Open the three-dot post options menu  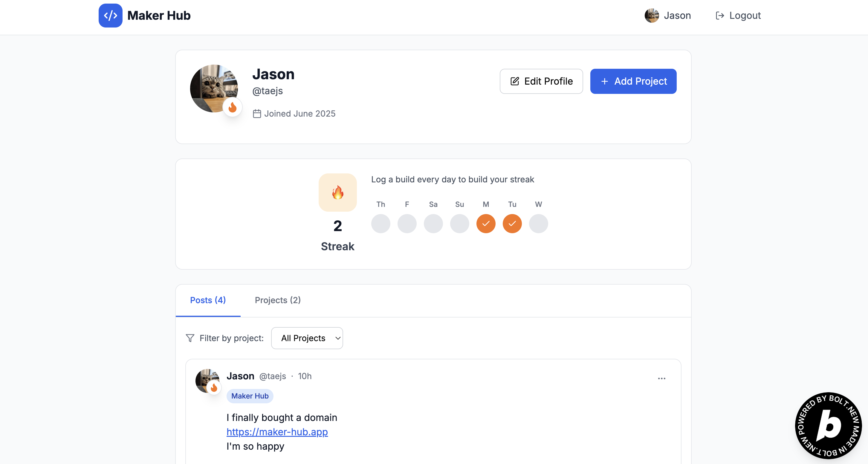pos(661,378)
